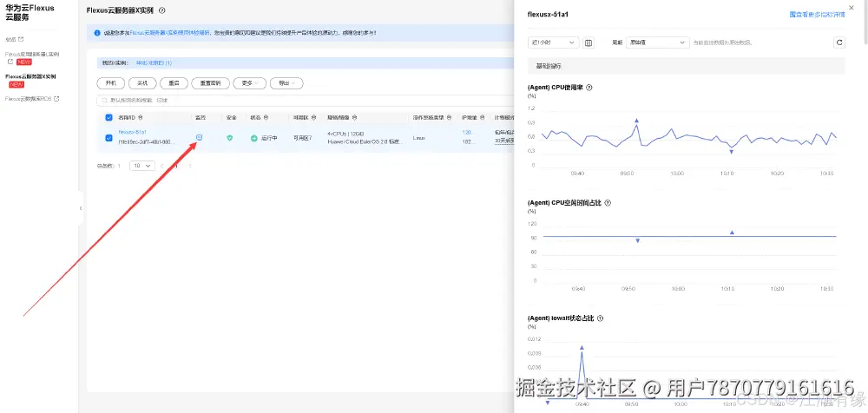Open the calendar date picker icon
Screen dimensions: 868x413
(589, 43)
